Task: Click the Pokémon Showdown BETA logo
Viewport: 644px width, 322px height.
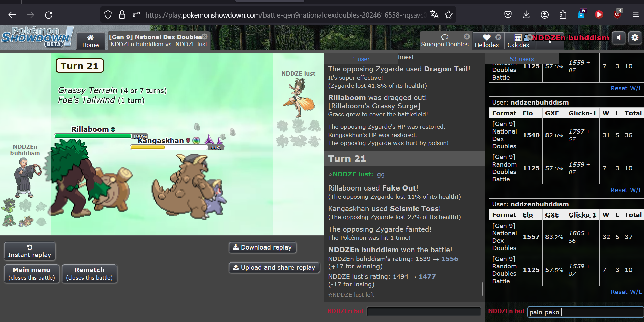Action: pos(37,37)
